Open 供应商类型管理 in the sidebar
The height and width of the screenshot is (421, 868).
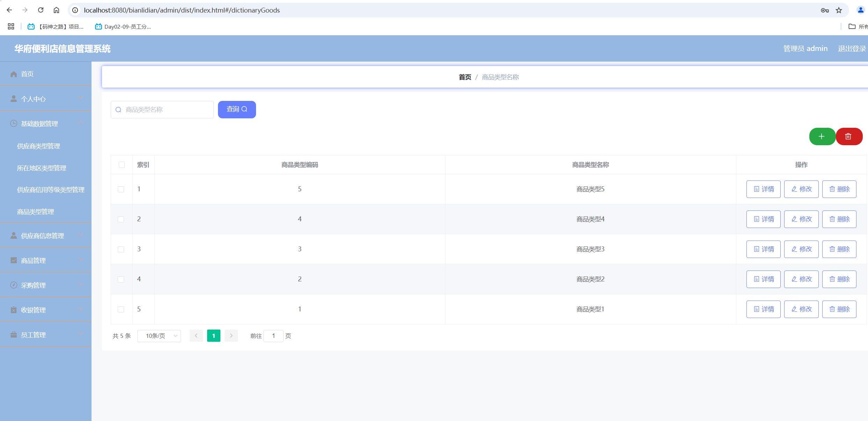[x=39, y=146]
